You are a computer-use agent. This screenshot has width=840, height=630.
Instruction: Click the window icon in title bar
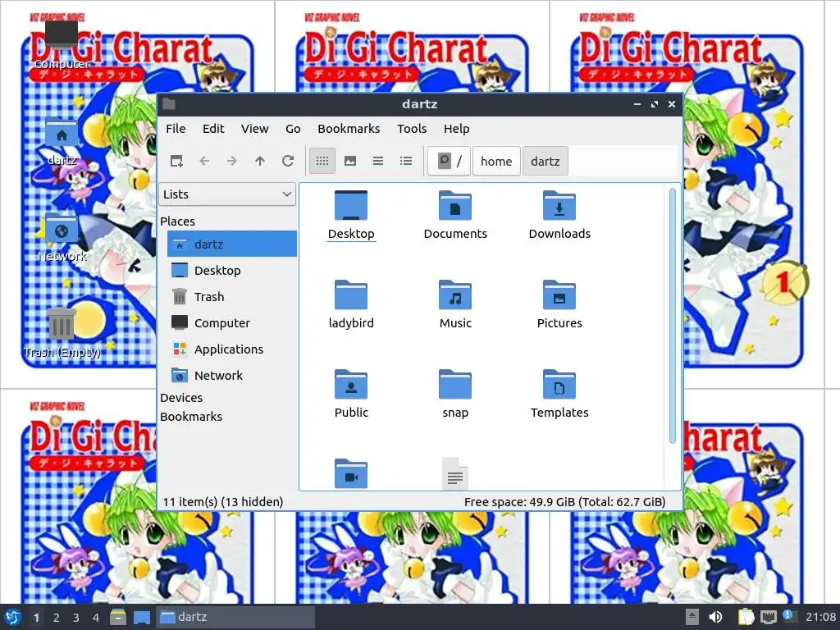pos(169,104)
